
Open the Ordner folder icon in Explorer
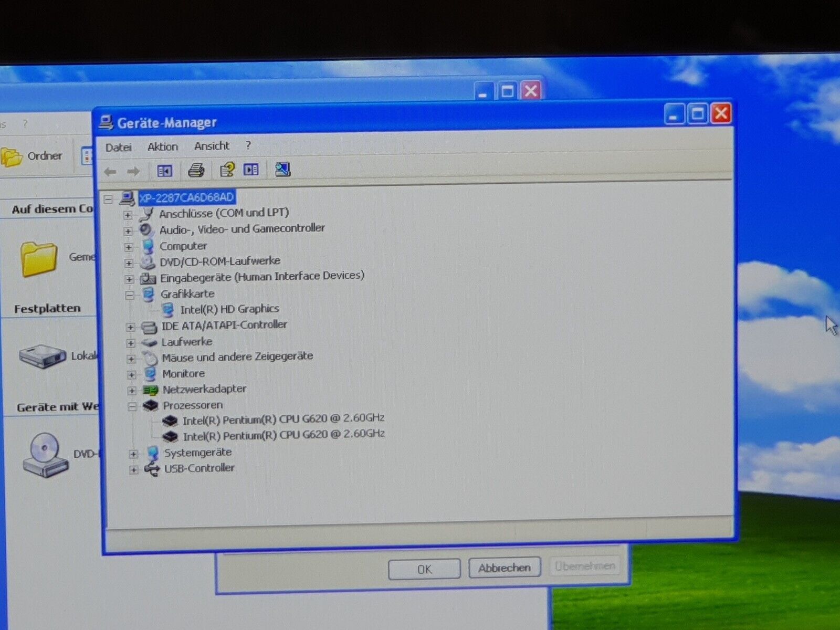coord(13,156)
